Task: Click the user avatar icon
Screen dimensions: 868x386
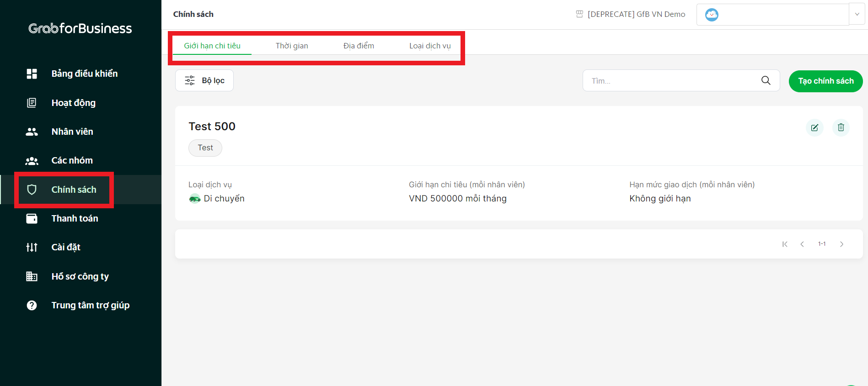Action: 712,15
